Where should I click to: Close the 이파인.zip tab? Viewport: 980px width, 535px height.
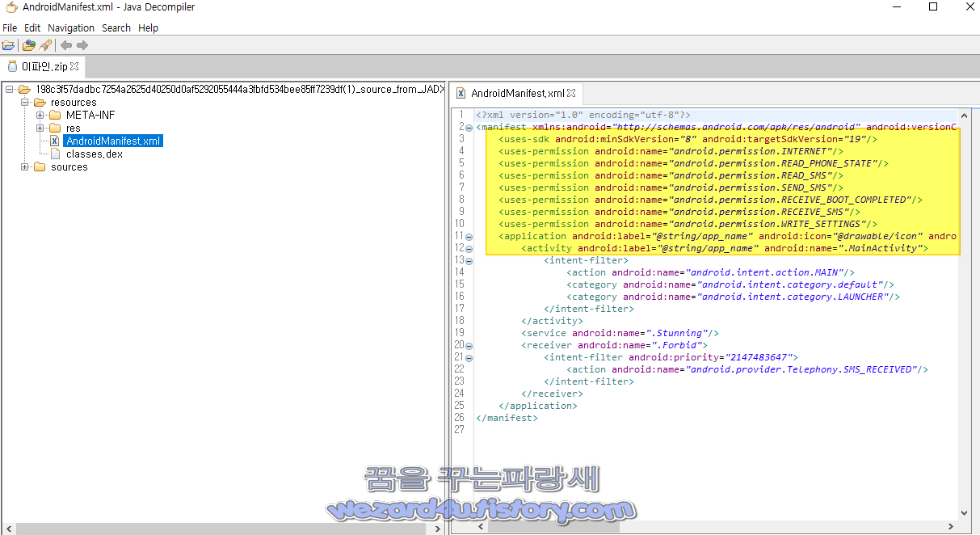pos(74,66)
